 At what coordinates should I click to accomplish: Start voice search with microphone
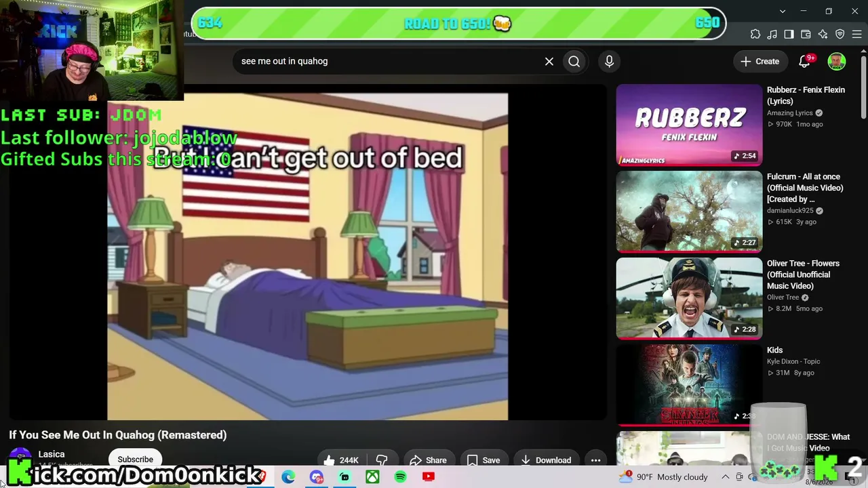click(x=609, y=61)
